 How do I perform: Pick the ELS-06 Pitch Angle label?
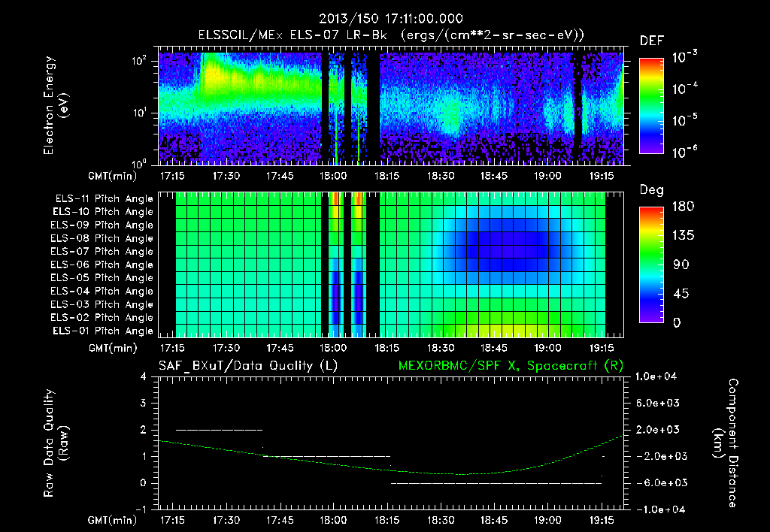point(102,265)
